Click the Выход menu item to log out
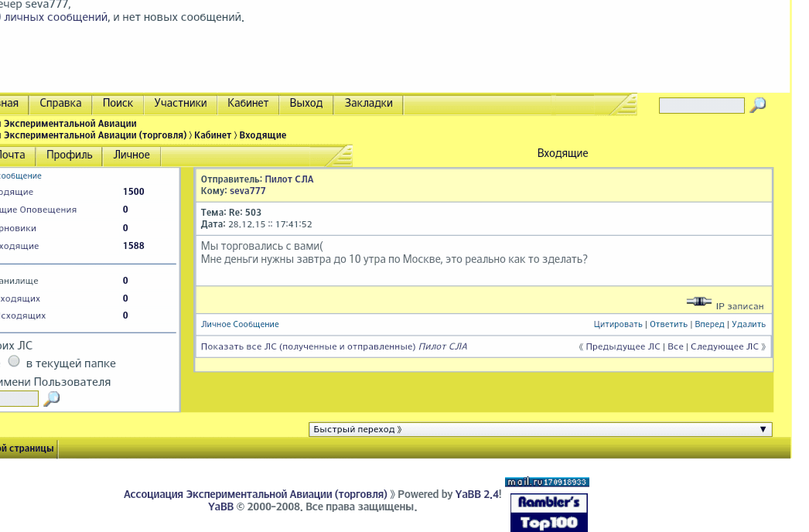This screenshot has width=809, height=532. click(306, 104)
